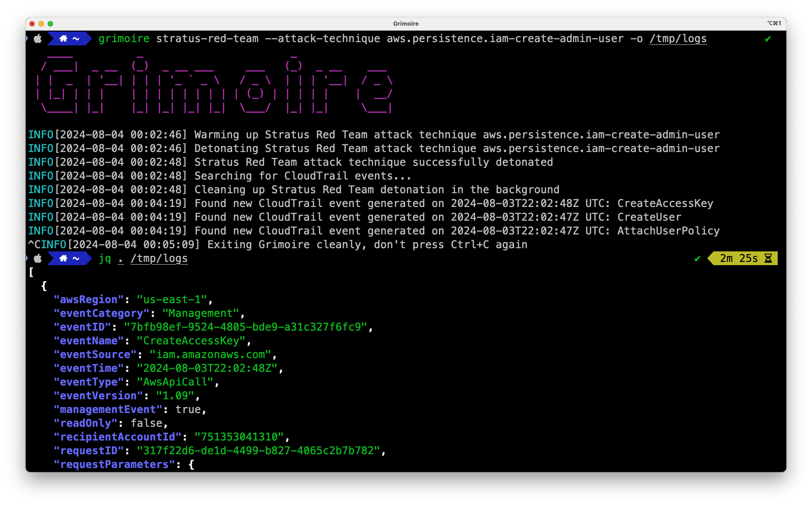Click the green checkmark beside 2m 25s
This screenshot has width=812, height=506.
pyautogui.click(x=697, y=259)
